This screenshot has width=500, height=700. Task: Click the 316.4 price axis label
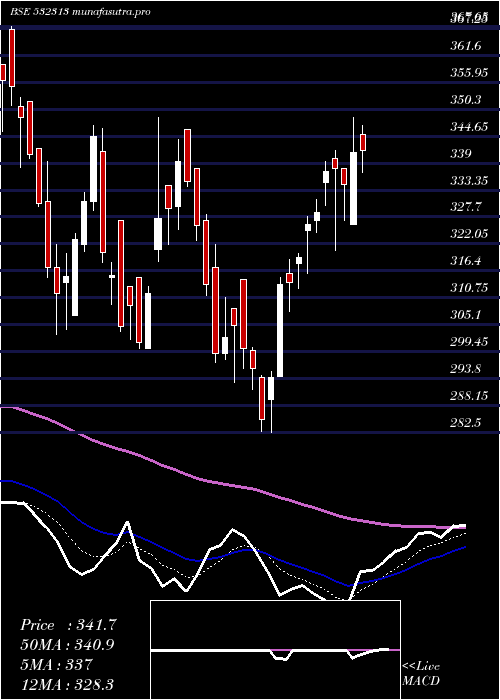pos(466,261)
